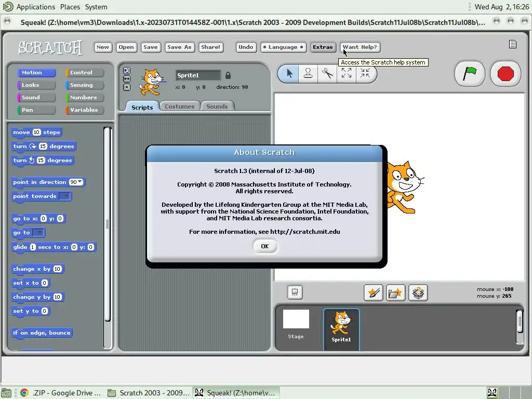This screenshot has height=399, width=532.
Task: Click the Share! button
Action: click(x=211, y=47)
